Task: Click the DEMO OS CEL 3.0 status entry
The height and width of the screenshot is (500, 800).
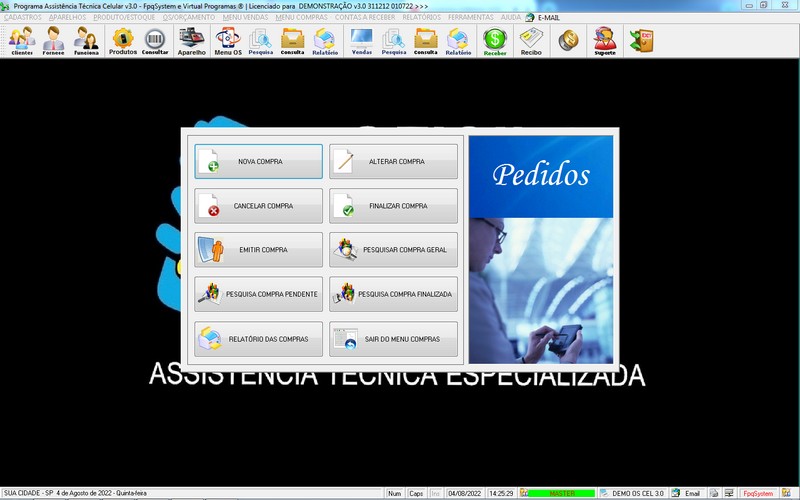Action: 638,493
